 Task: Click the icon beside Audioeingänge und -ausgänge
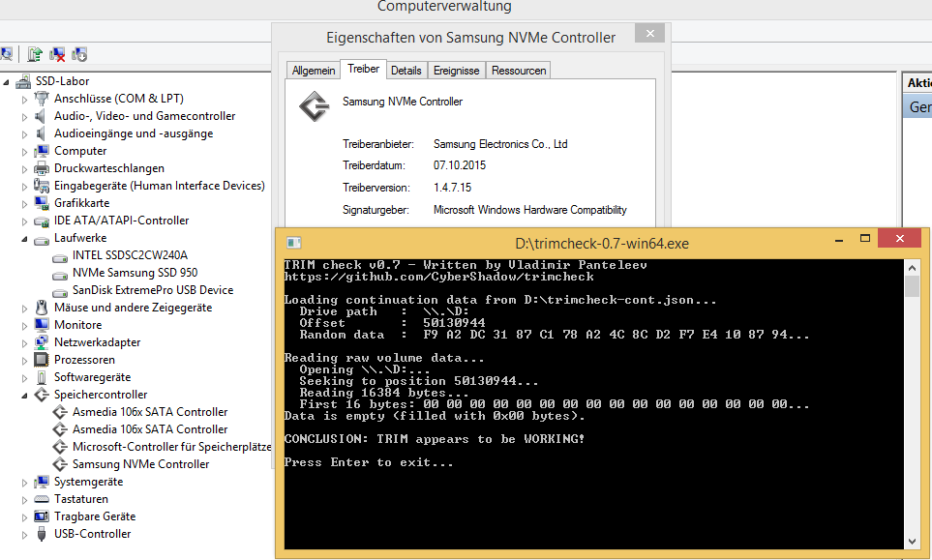[41, 133]
